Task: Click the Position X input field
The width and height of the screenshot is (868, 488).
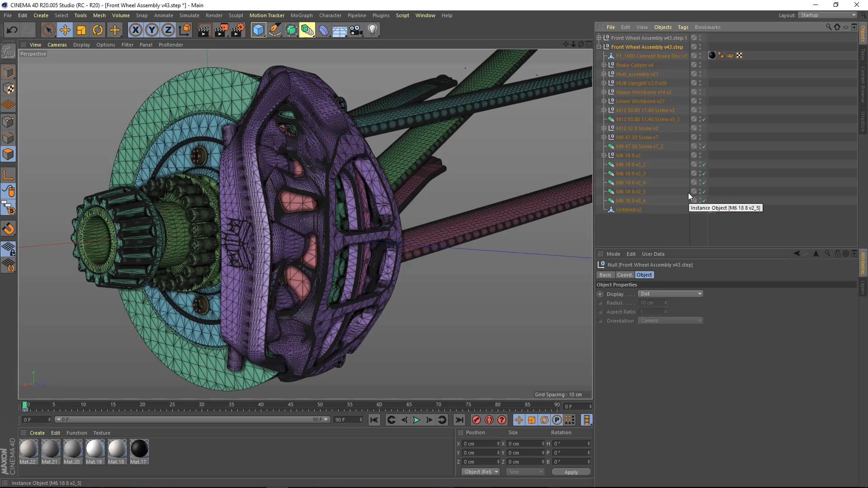Action: 479,444
